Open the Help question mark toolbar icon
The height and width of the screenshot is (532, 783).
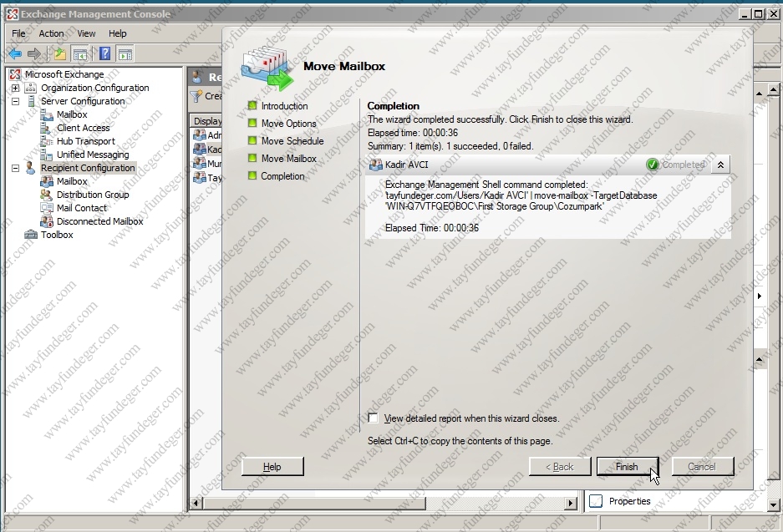(104, 53)
